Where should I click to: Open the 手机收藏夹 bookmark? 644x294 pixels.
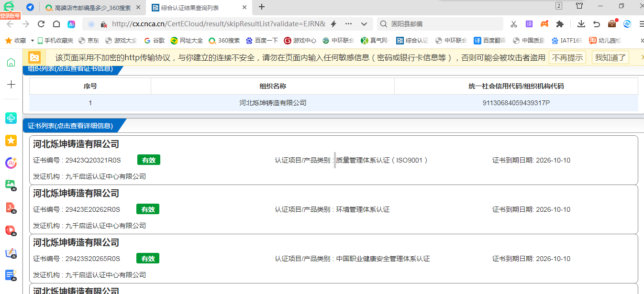[56, 41]
